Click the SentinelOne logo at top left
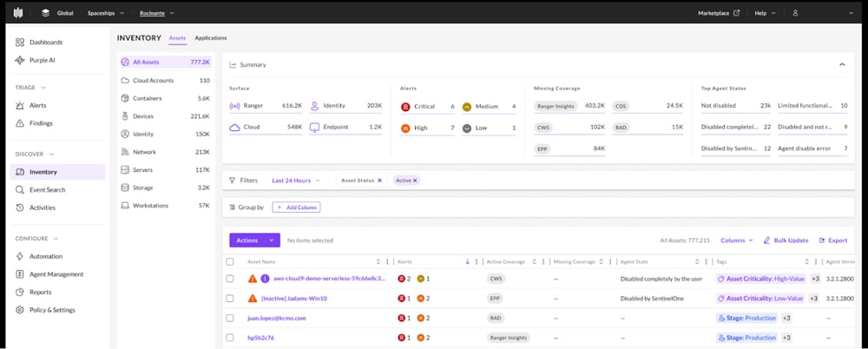Screen dimensions: 868x349 17,13
